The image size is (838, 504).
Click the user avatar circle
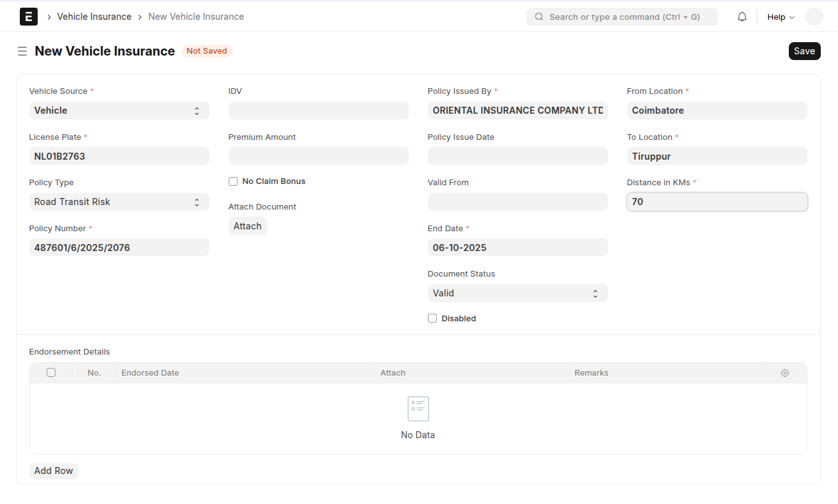(814, 17)
